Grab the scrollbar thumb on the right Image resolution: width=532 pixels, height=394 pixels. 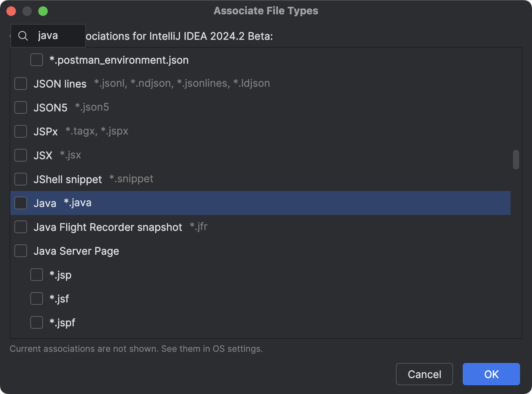coord(516,159)
